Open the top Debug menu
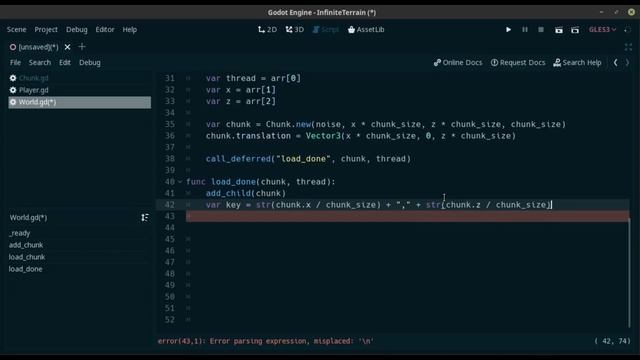 (77, 29)
